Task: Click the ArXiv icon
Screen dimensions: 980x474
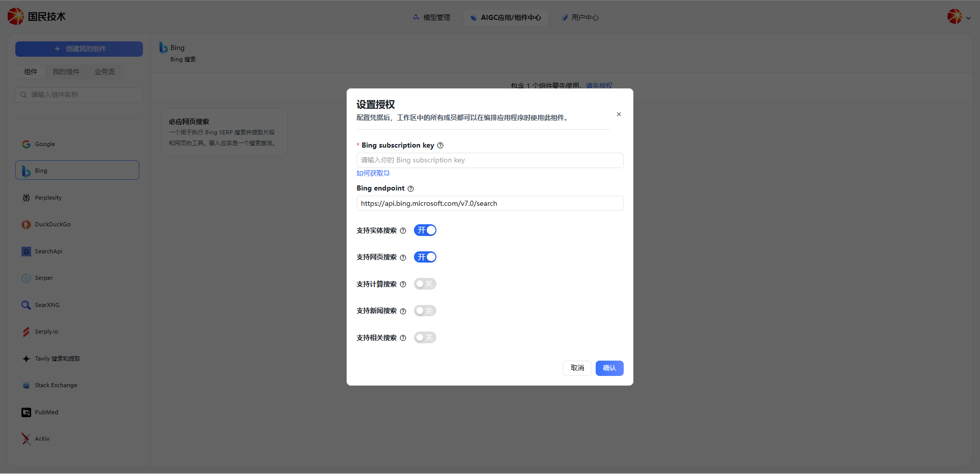Action: [x=26, y=439]
